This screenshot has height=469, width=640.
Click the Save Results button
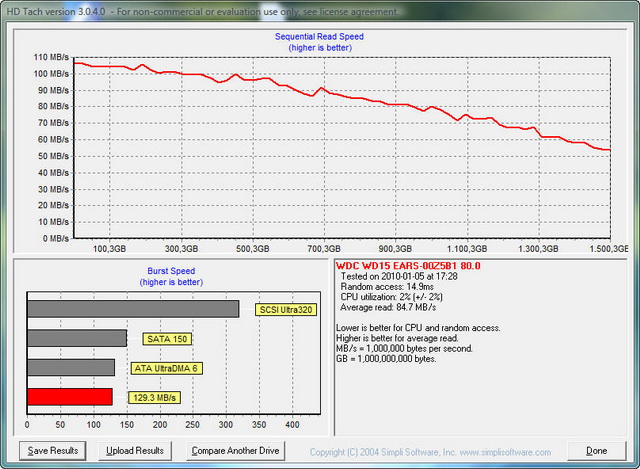52,451
